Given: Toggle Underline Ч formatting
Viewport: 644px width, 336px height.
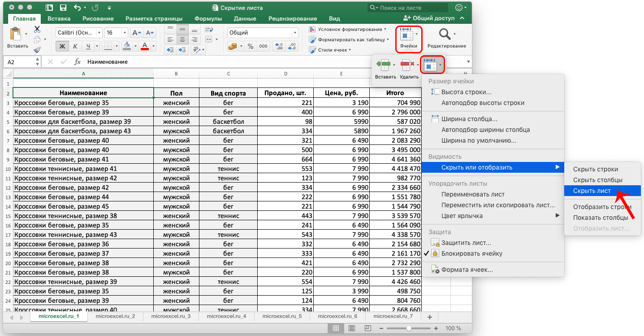Looking at the screenshot, I should [x=88, y=46].
